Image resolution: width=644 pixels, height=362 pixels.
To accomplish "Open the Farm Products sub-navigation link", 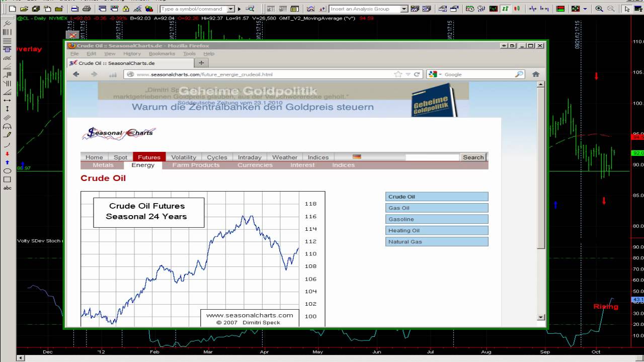I will click(x=196, y=165).
